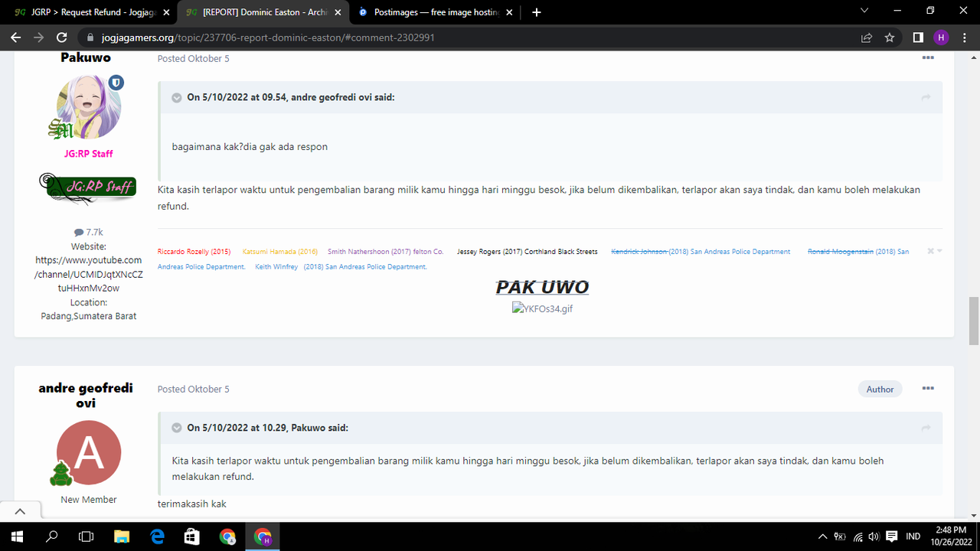Click the Author badge
Image resolution: width=980 pixels, height=551 pixels.
(880, 390)
